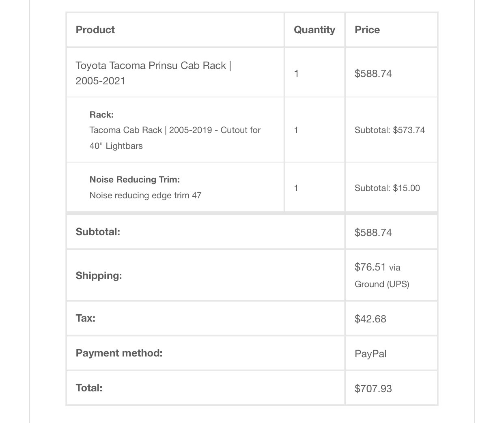Click trim Subtotal: $15.00 cell
The image size is (504, 423).
point(387,188)
